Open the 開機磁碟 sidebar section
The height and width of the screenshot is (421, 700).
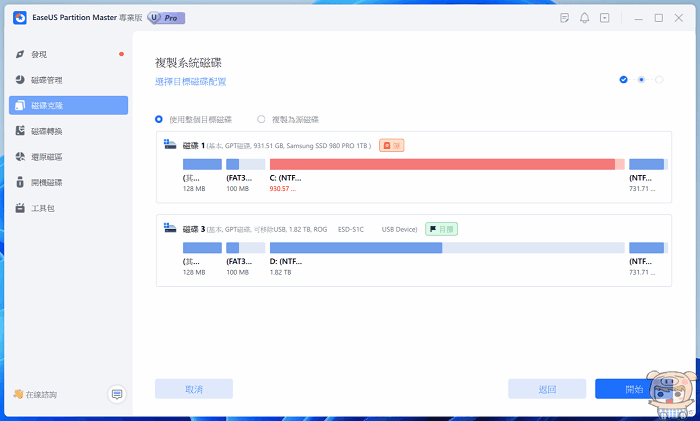pyautogui.click(x=68, y=182)
